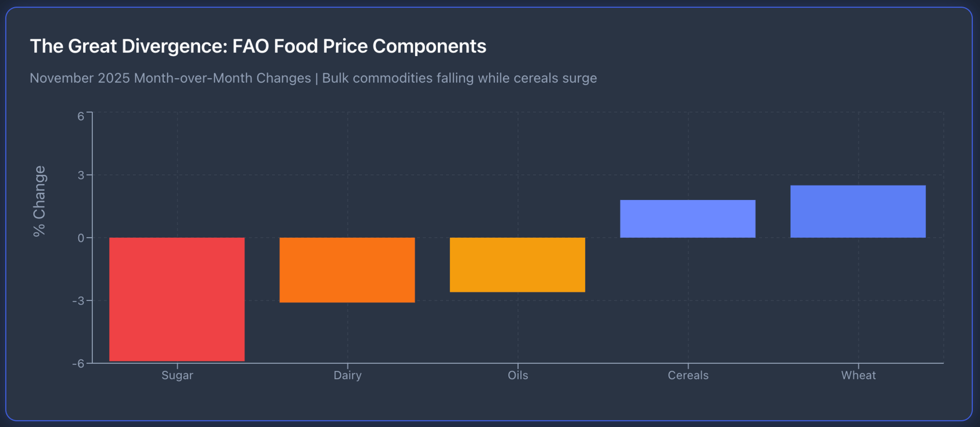Click the blue Wheat bar
Viewport: 980px width, 427px height.
click(x=857, y=211)
